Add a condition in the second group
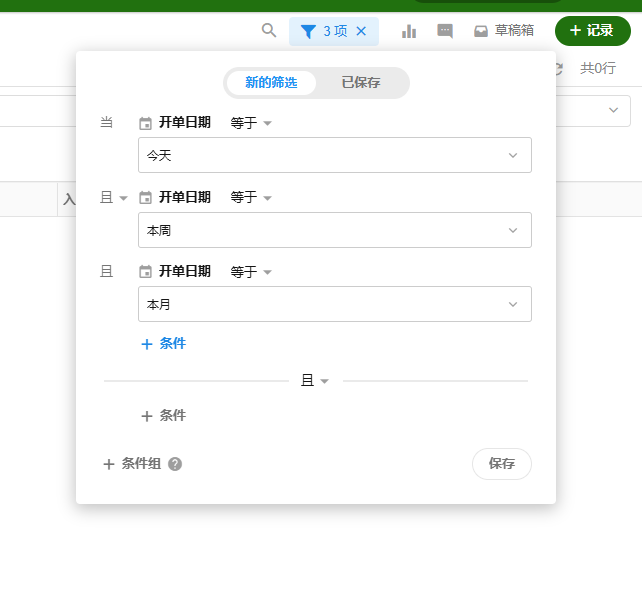642x591 pixels. pyautogui.click(x=163, y=416)
